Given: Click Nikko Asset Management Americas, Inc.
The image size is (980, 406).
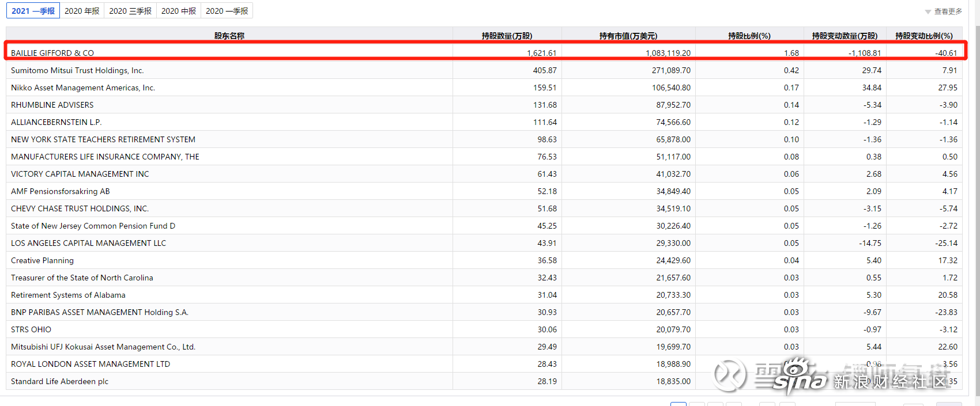Looking at the screenshot, I should tap(83, 88).
